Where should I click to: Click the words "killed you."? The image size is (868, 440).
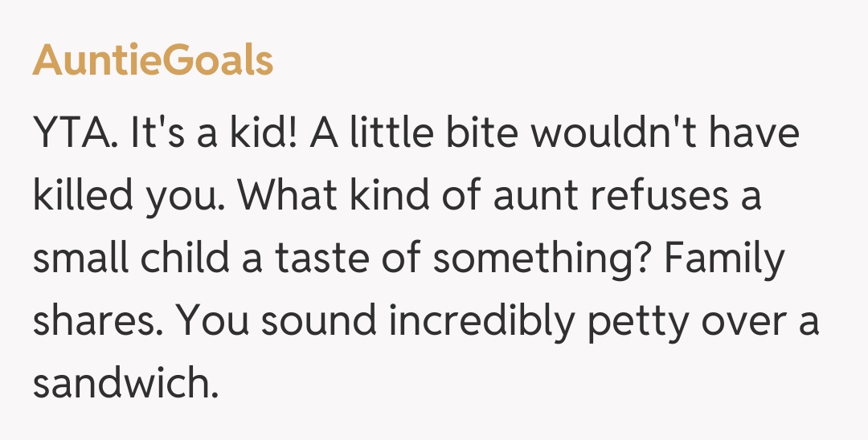pyautogui.click(x=130, y=196)
